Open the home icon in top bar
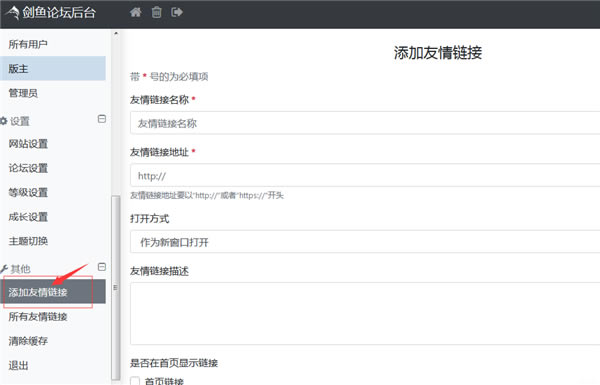 [135, 12]
